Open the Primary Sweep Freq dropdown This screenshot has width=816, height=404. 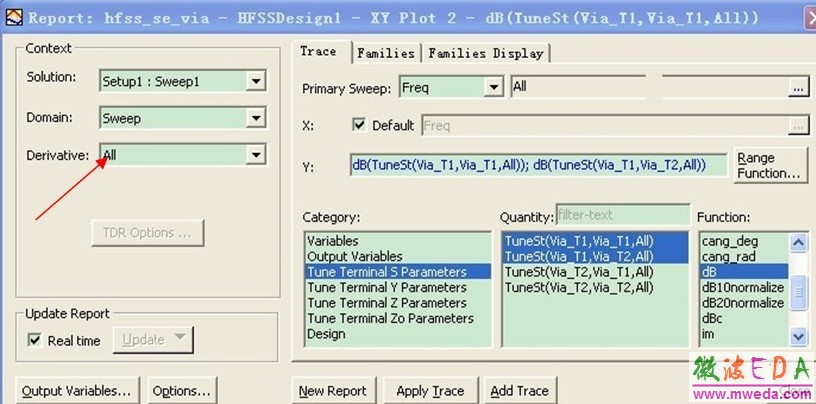click(451, 87)
